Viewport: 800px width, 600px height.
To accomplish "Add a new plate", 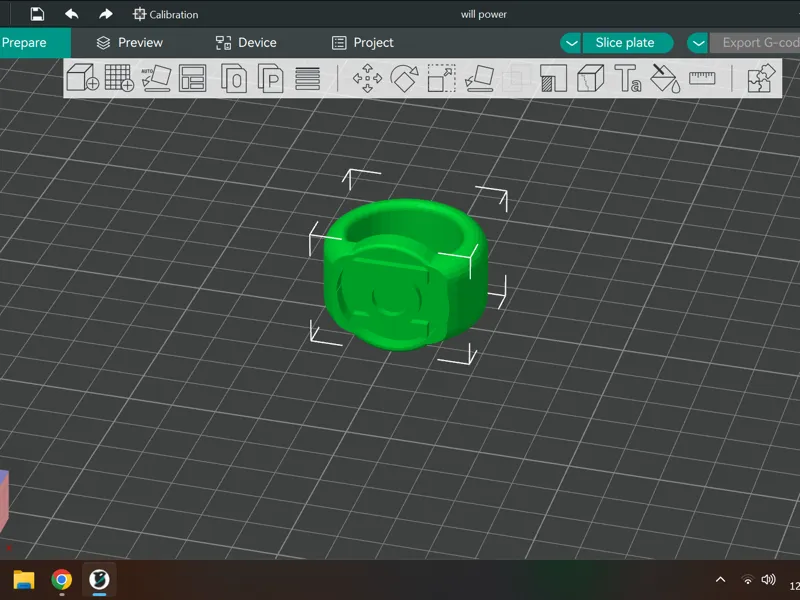I will (119, 78).
